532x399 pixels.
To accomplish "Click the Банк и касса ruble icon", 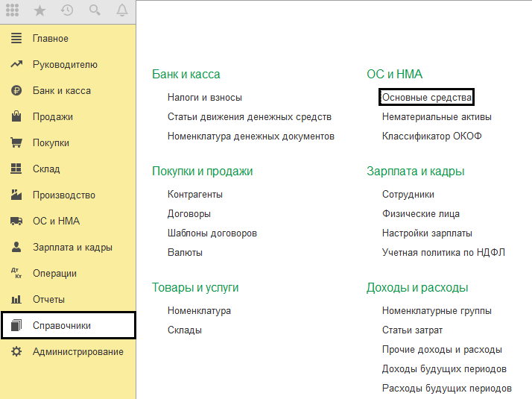I will coord(16,91).
